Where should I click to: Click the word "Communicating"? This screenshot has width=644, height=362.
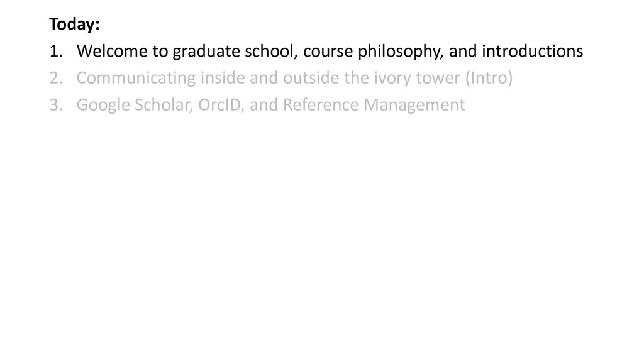[x=136, y=79]
